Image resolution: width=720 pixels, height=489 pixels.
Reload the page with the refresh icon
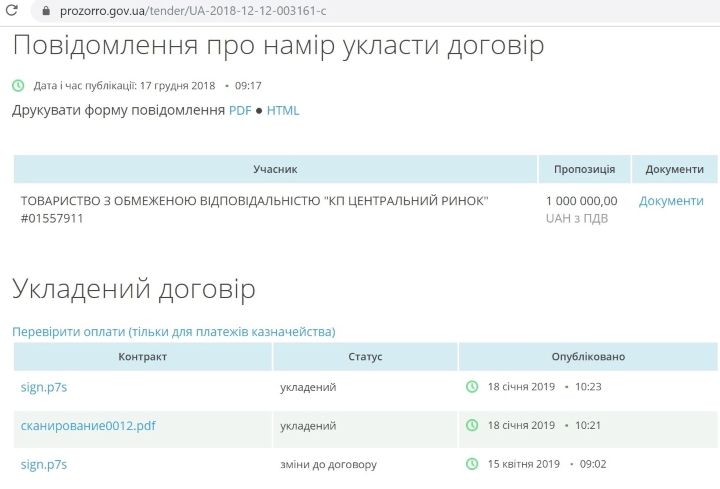[x=11, y=10]
